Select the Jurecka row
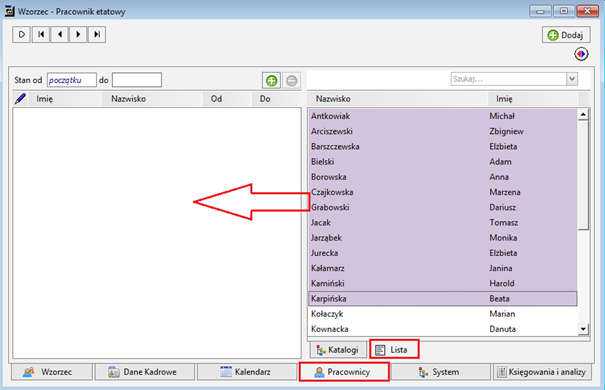The image size is (605, 390). pyautogui.click(x=443, y=253)
